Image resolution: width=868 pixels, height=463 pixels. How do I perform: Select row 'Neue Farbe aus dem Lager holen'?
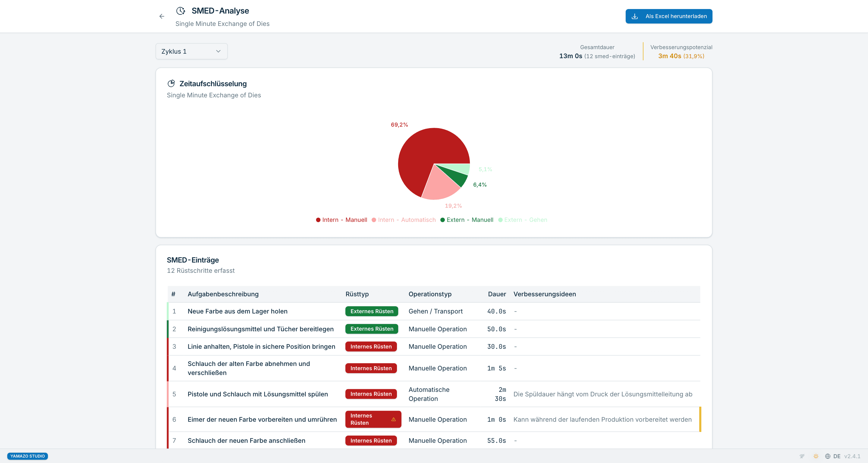click(434, 311)
